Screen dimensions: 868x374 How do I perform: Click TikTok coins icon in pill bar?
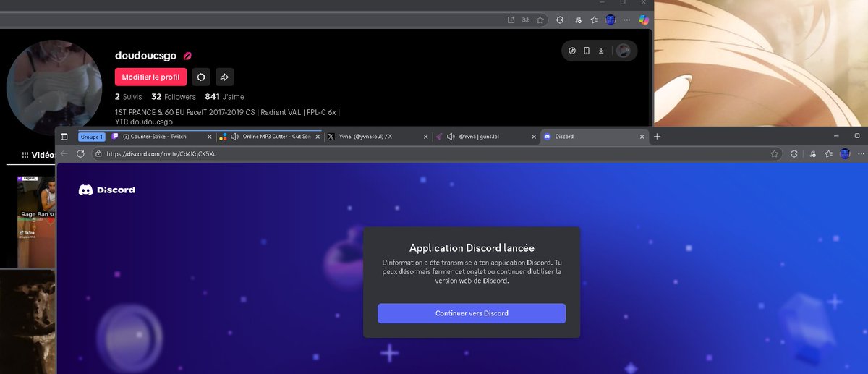pyautogui.click(x=571, y=51)
